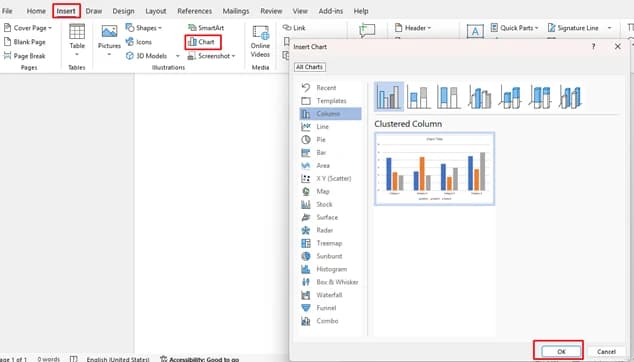This screenshot has width=634, height=362.
Task: Show Recent chart types
Action: click(330, 88)
